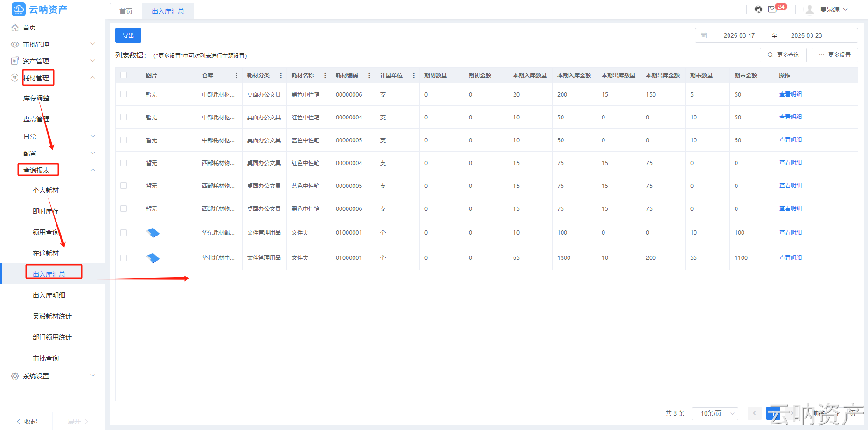Screen dimensions: 868x430
Task: Click the end date 2025-03-23 field
Action: tap(806, 35)
